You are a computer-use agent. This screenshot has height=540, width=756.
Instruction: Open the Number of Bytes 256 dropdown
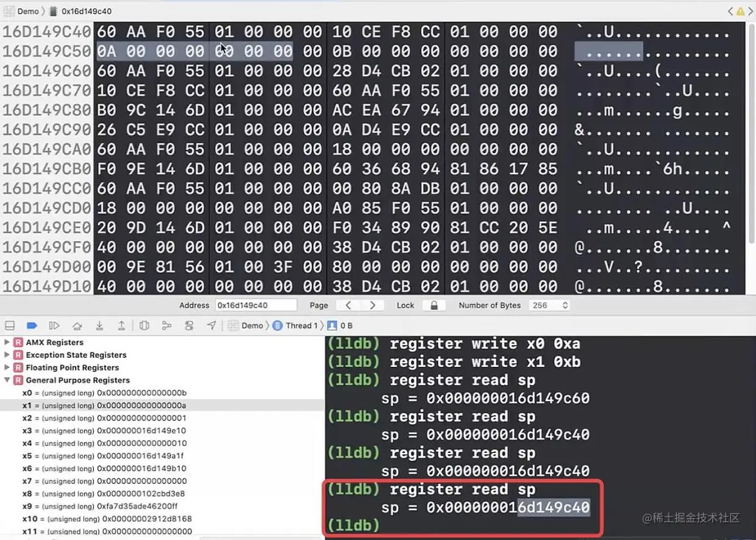[x=549, y=305]
